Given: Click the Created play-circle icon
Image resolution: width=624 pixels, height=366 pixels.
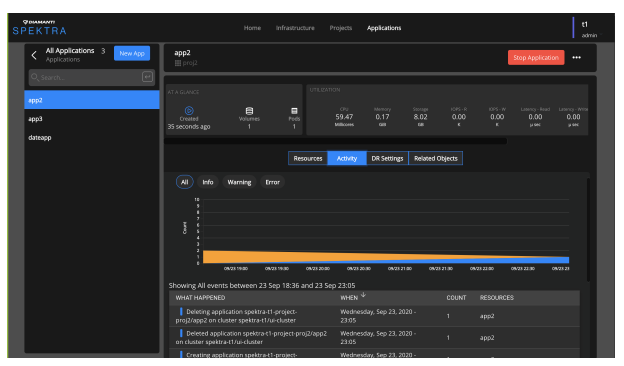Looking at the screenshot, I should (x=189, y=111).
